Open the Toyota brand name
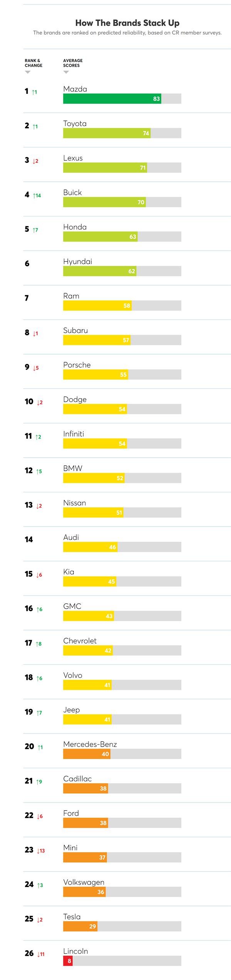The height and width of the screenshot is (980, 231). [x=75, y=124]
